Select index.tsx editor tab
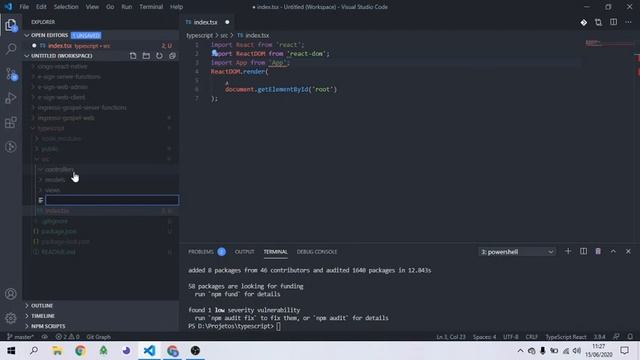 click(x=207, y=22)
